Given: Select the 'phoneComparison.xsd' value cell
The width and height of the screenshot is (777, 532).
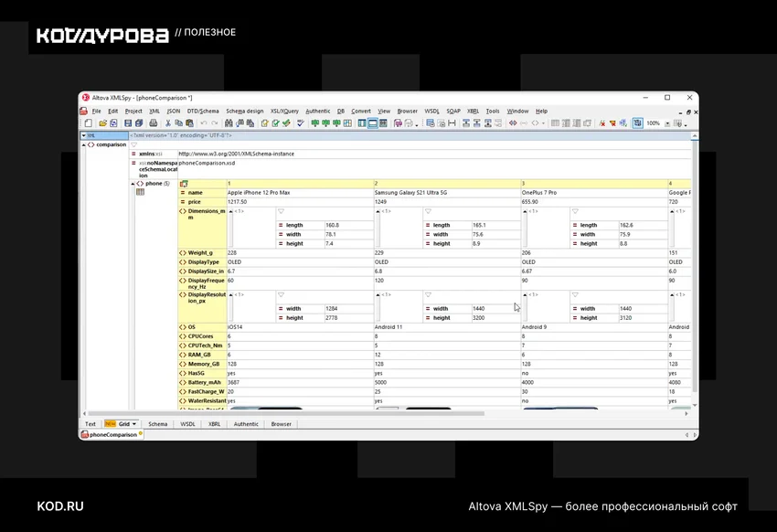Looking at the screenshot, I should 434,169.
